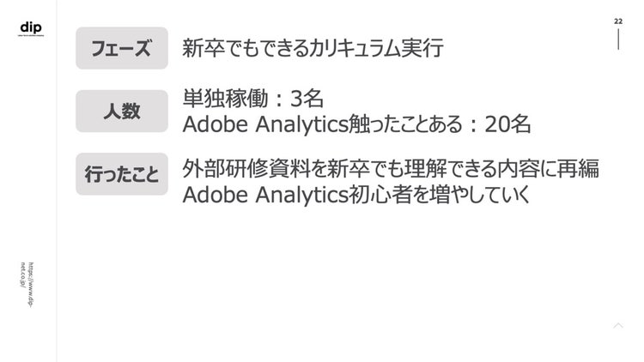The image size is (644, 362).
Task: Select the フェーズ label box
Action: (x=122, y=48)
